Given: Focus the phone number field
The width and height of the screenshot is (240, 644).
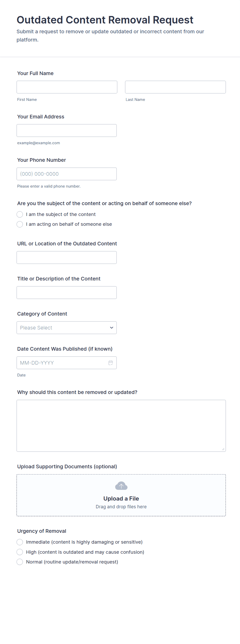Looking at the screenshot, I should [66, 174].
